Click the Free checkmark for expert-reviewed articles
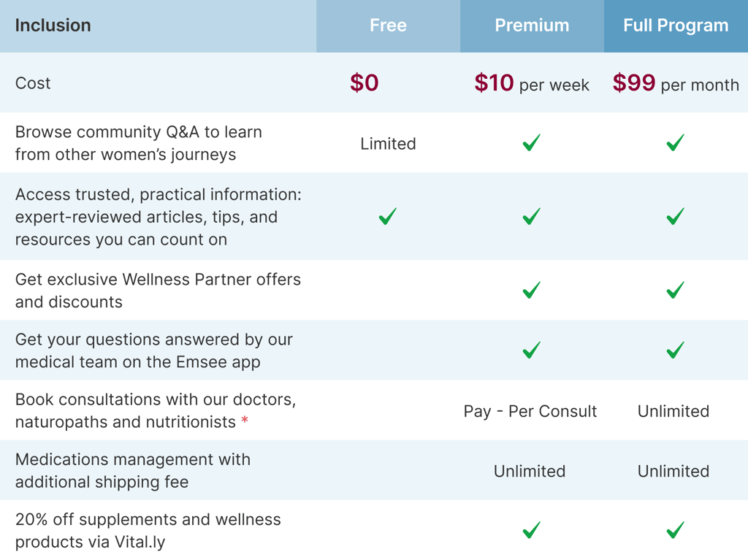The image size is (748, 560). tap(388, 216)
